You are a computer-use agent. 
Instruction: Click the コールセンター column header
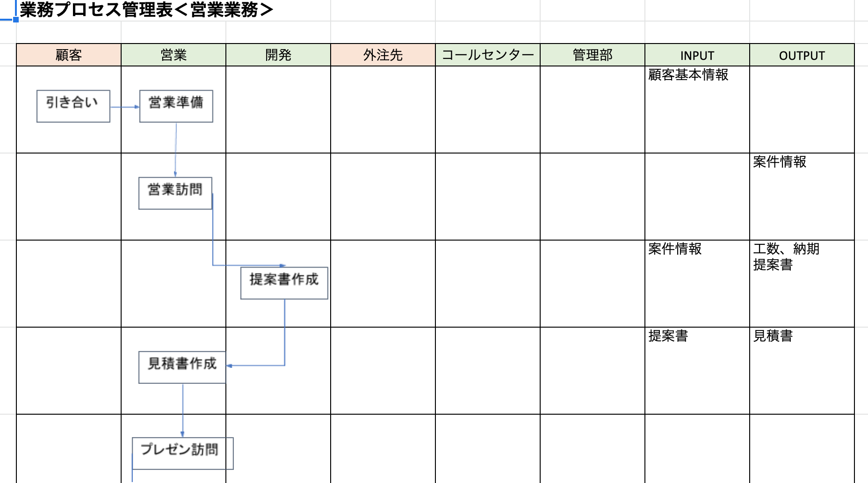coord(488,55)
